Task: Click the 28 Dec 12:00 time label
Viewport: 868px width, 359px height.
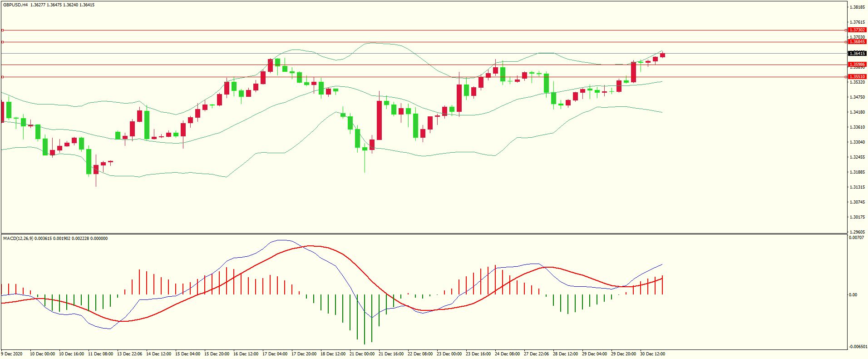Action: coord(565,354)
